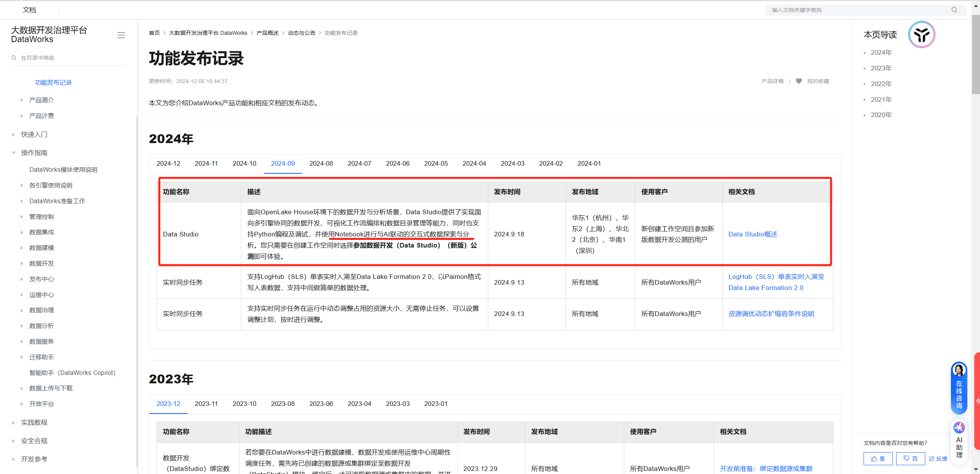Click the magnifier icon in the sidebar filter box
Screen dimensions: 980x474
click(x=14, y=57)
